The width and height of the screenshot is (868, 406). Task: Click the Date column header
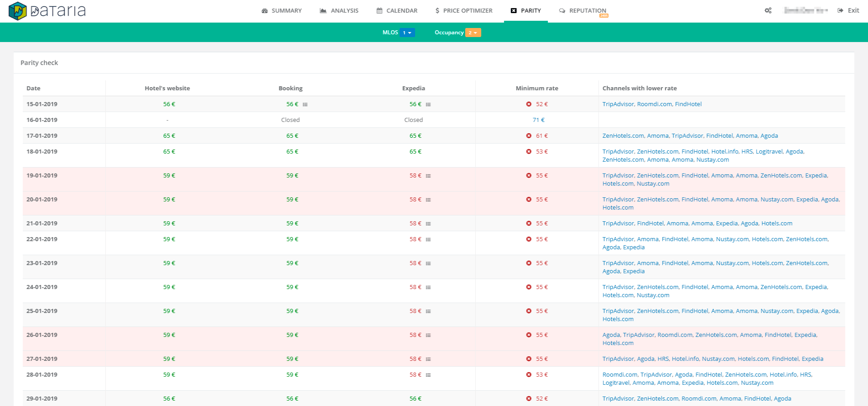(33, 88)
